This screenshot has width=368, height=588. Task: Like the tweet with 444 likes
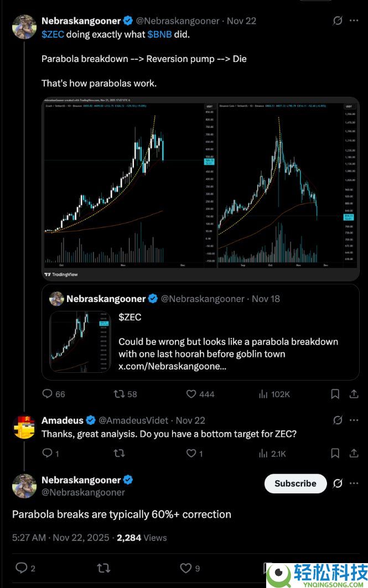point(191,394)
